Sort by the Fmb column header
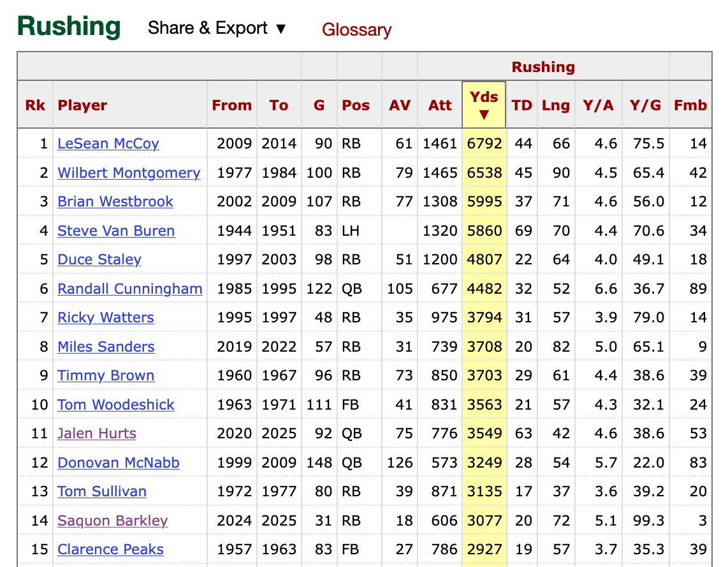728x567 pixels. click(690, 105)
